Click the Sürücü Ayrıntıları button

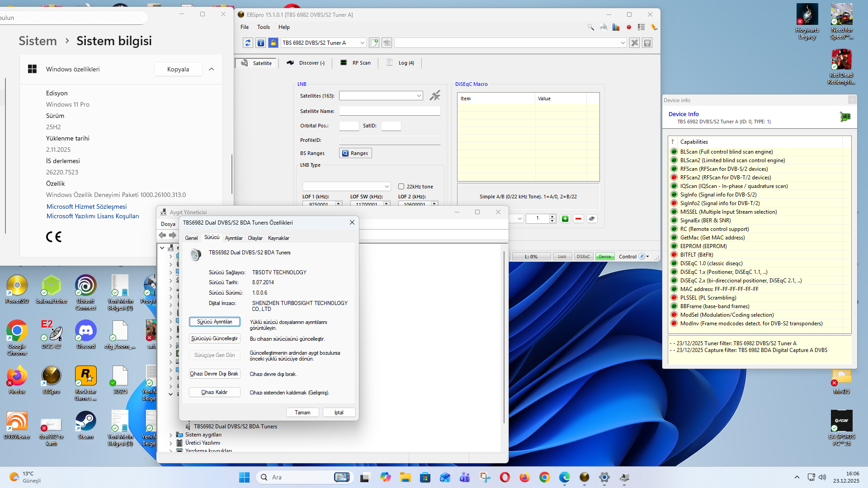pos(215,322)
